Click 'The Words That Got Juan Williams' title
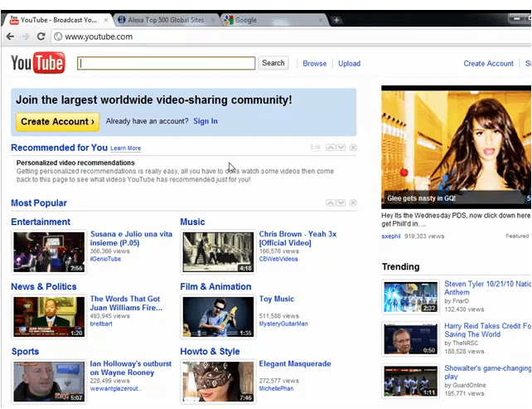This screenshot has height=409, width=532. point(126,303)
